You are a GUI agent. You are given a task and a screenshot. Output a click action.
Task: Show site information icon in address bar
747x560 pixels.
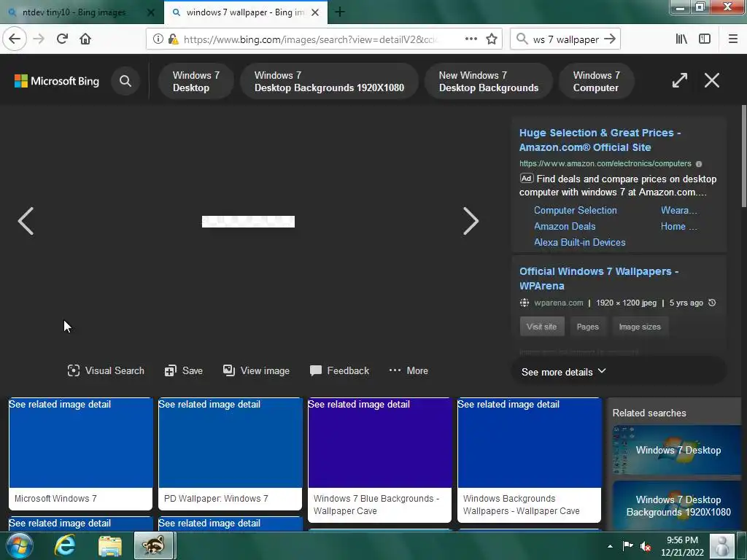click(158, 39)
